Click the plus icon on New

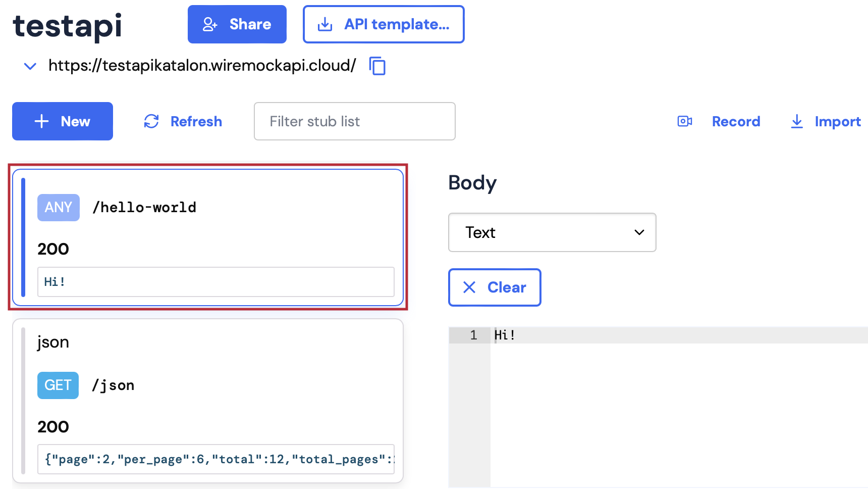click(41, 121)
